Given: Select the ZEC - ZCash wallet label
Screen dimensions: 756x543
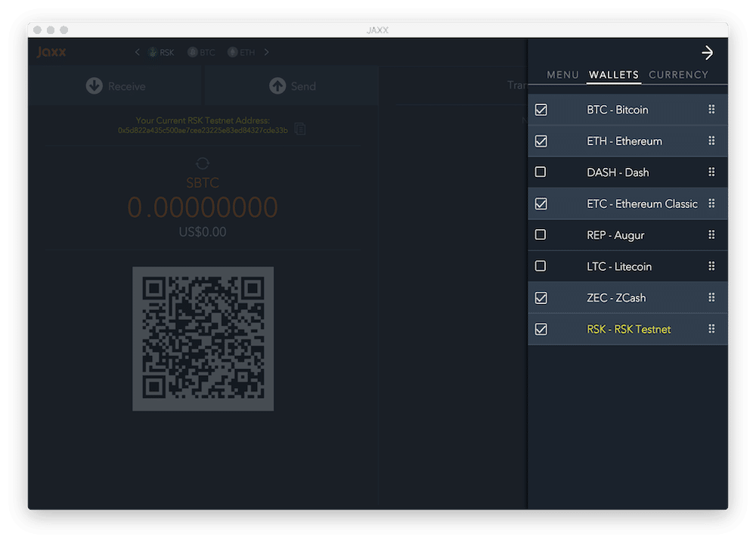Looking at the screenshot, I should click(616, 298).
